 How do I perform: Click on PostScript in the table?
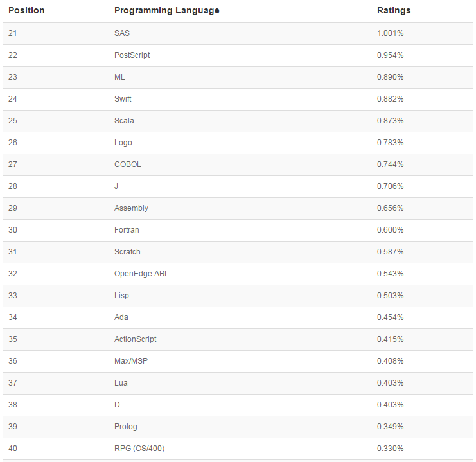(132, 55)
